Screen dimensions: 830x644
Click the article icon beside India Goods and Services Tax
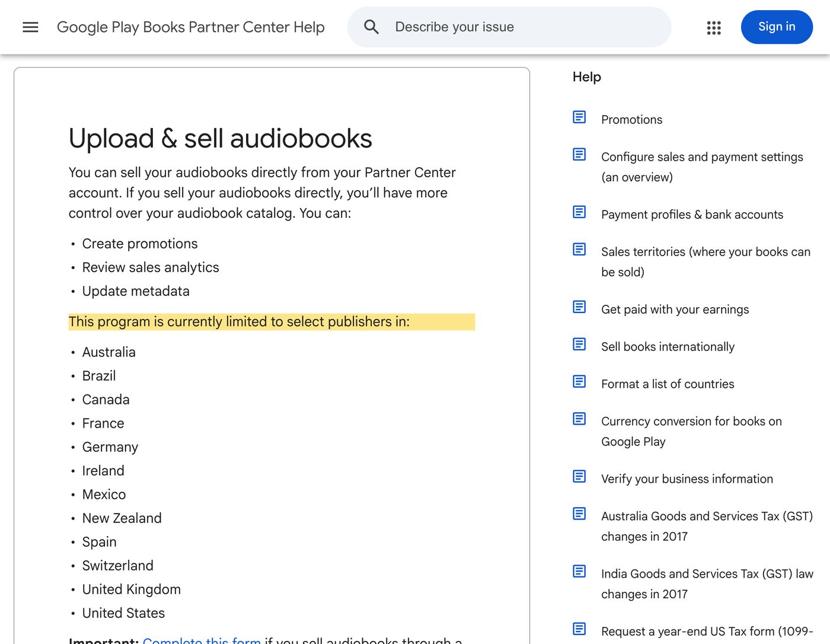[x=579, y=572]
